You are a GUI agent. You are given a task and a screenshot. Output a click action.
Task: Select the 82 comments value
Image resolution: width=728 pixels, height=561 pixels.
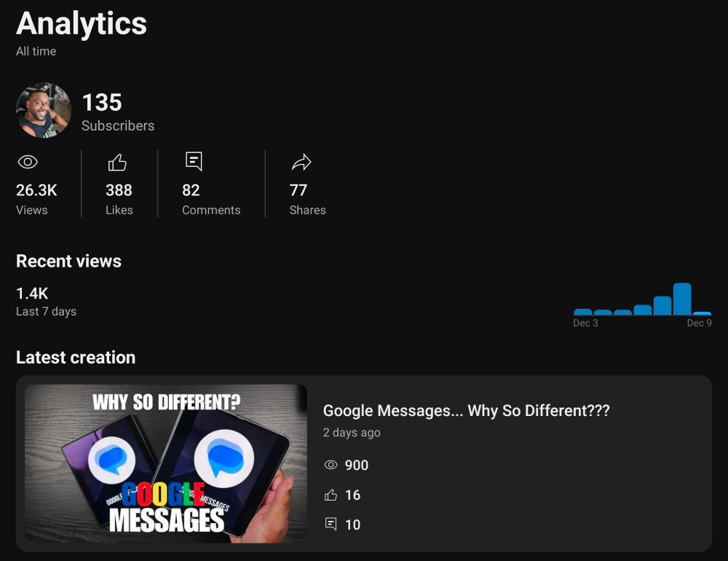pyautogui.click(x=191, y=190)
